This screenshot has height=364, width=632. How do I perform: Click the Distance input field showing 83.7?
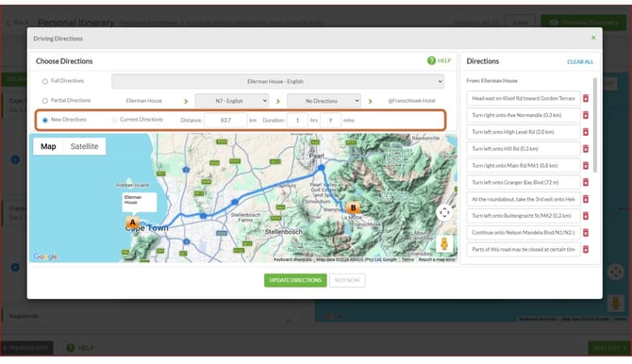pyautogui.click(x=225, y=120)
